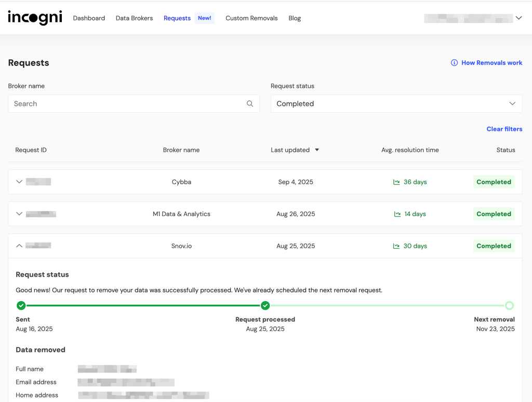Viewport: 532px width, 402px height.
Task: Click the Next removal empty circle step
Action: (509, 306)
